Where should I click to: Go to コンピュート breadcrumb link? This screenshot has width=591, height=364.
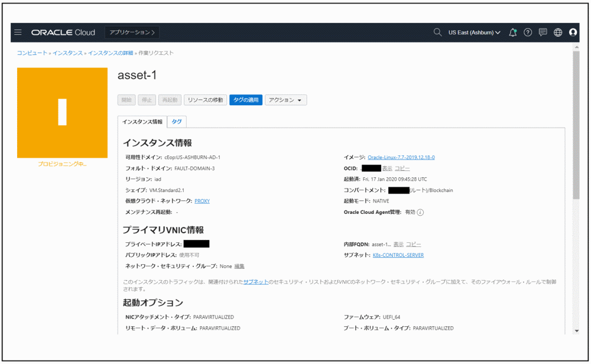coord(32,53)
